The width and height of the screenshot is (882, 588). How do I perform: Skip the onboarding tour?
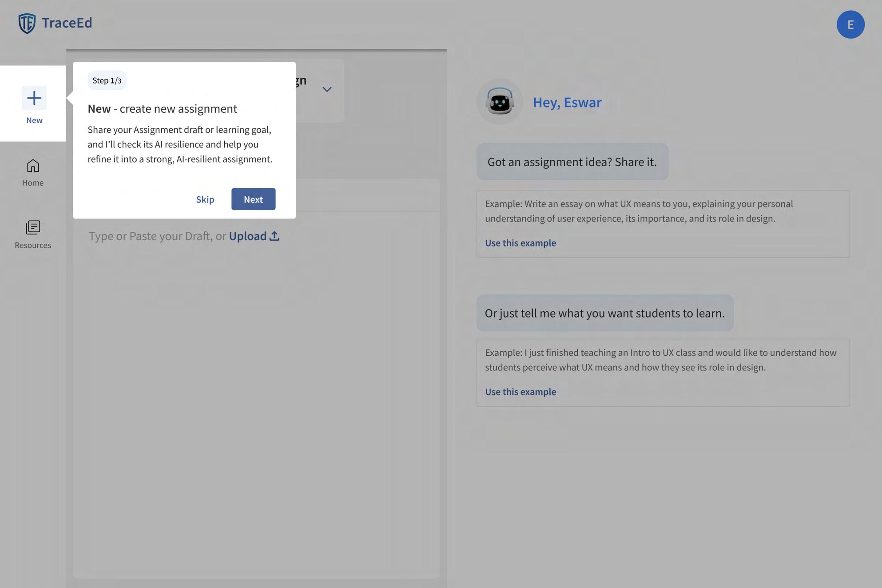click(x=205, y=199)
